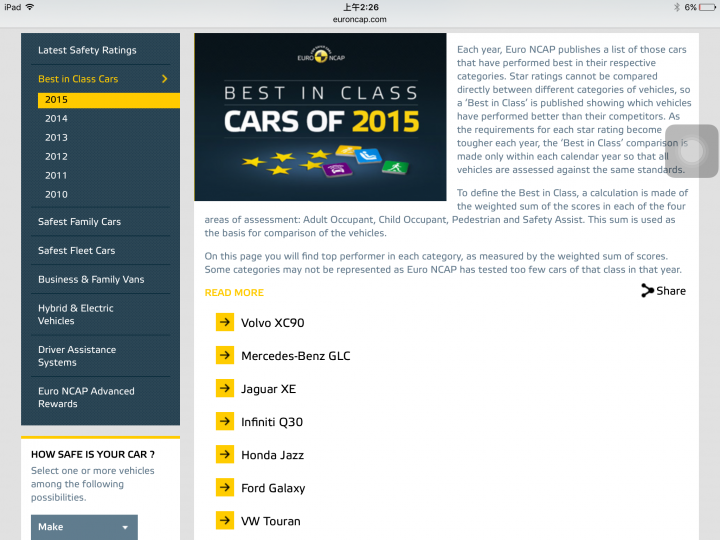Tap the clock time in status bar
Image resolution: width=720 pixels, height=540 pixels.
click(361, 7)
